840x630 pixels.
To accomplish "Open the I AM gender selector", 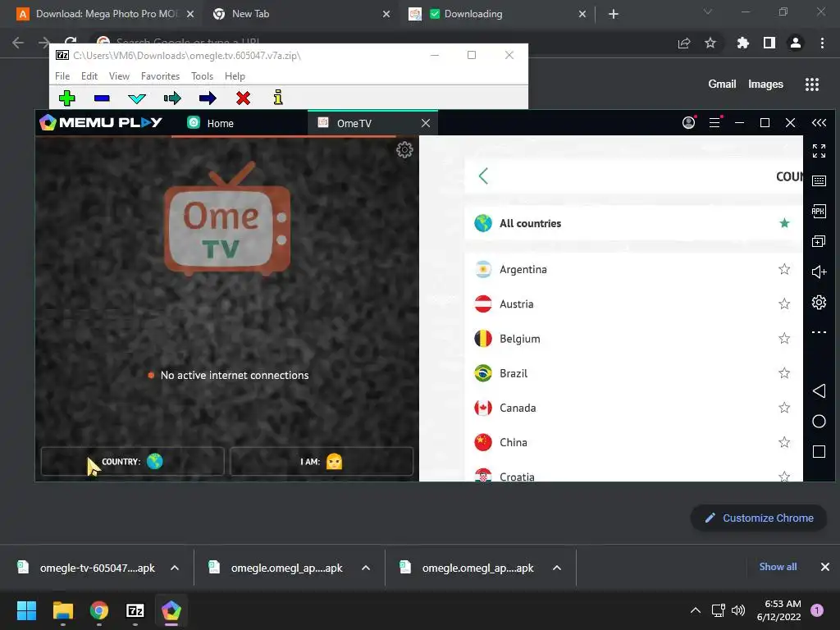I will click(322, 461).
